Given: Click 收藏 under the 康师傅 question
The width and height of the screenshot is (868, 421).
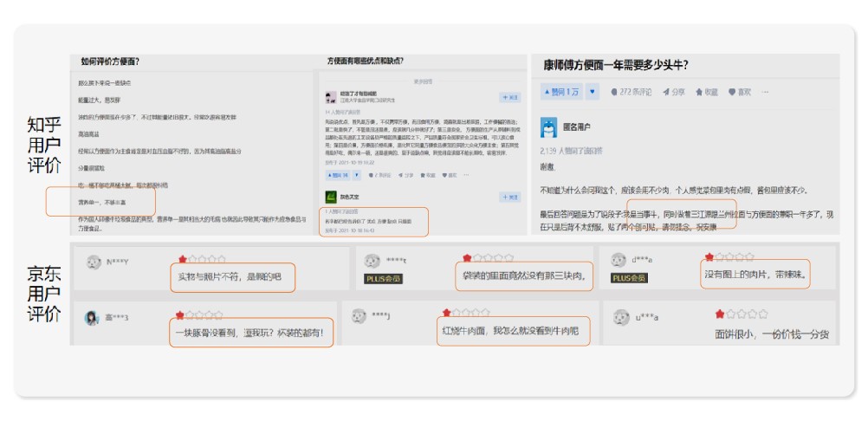Looking at the screenshot, I should click(707, 92).
